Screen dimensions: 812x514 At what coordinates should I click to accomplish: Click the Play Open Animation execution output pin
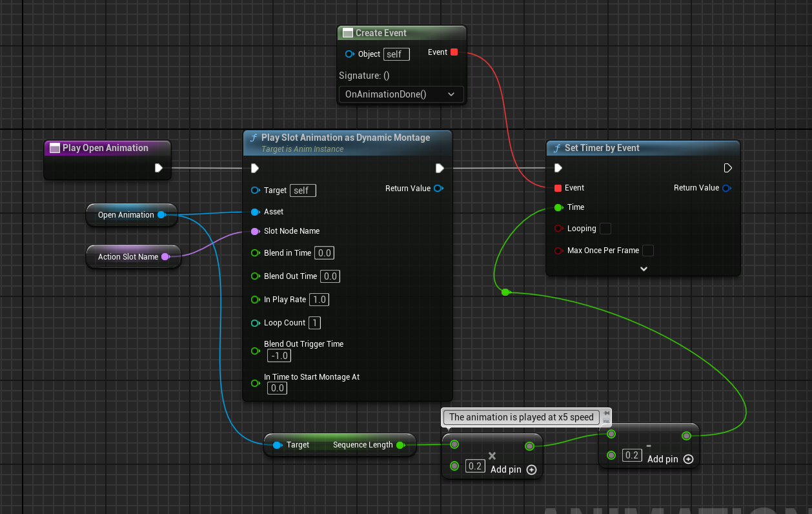159,168
